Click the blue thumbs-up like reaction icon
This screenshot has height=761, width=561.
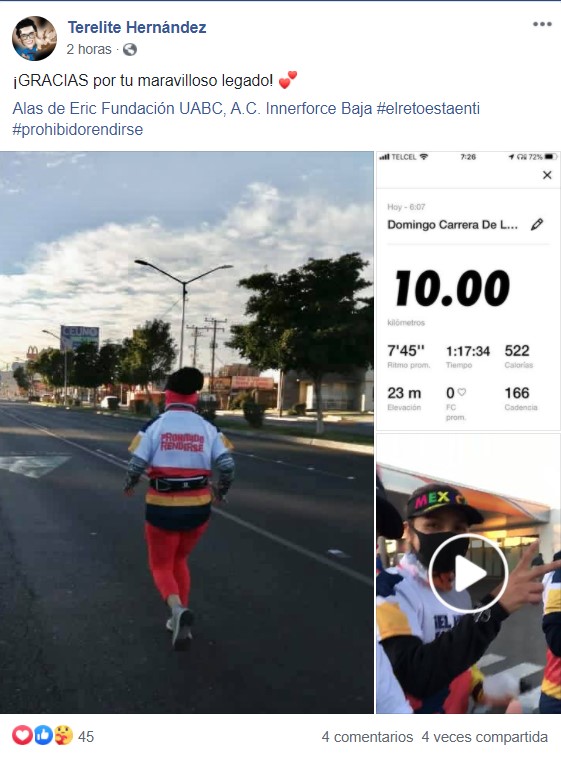43,735
